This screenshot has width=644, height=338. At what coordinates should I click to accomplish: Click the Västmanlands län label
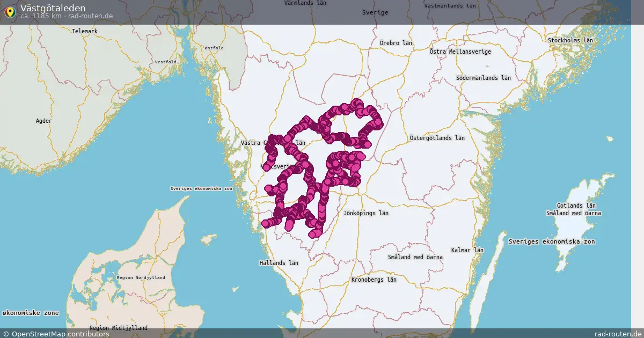[x=450, y=5]
